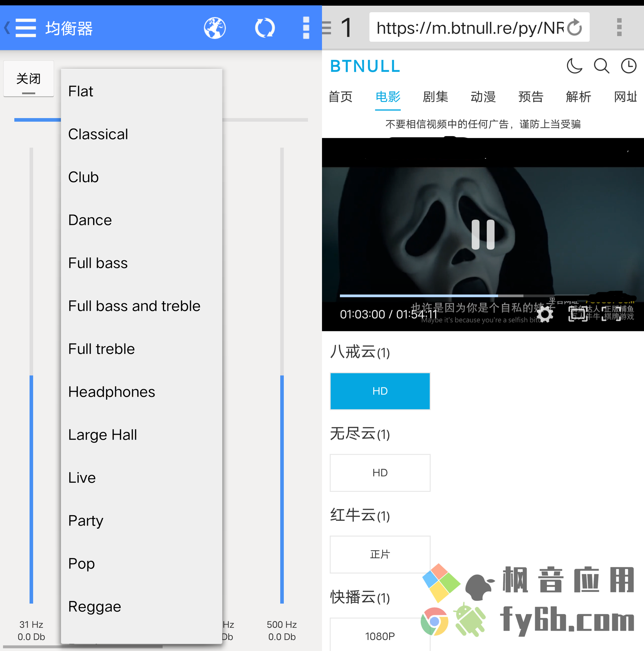Go to 首页 tab
Image resolution: width=644 pixels, height=651 pixels.
[341, 97]
